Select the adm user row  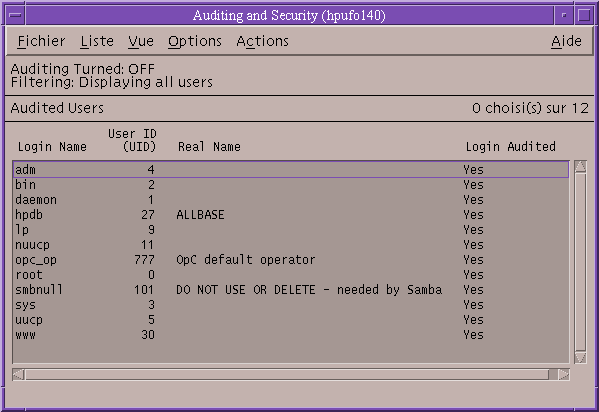(291, 169)
